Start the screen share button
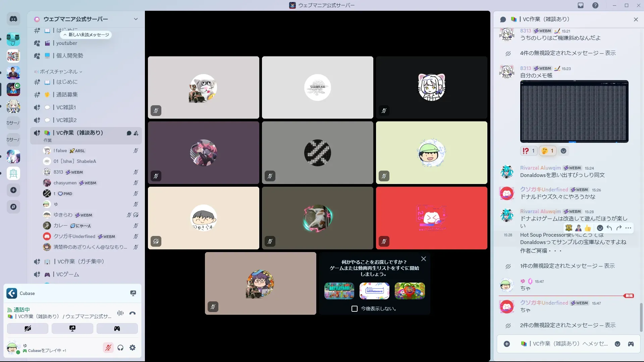The width and height of the screenshot is (644, 362). click(x=72, y=328)
